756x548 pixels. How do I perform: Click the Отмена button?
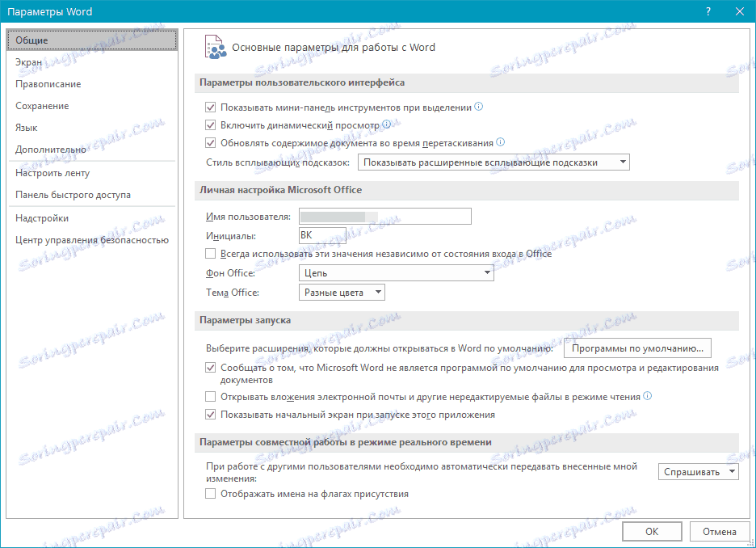point(720,532)
